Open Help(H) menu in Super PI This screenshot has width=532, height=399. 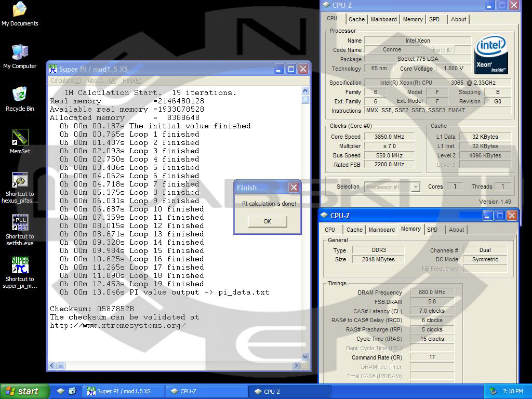pyautogui.click(x=131, y=81)
